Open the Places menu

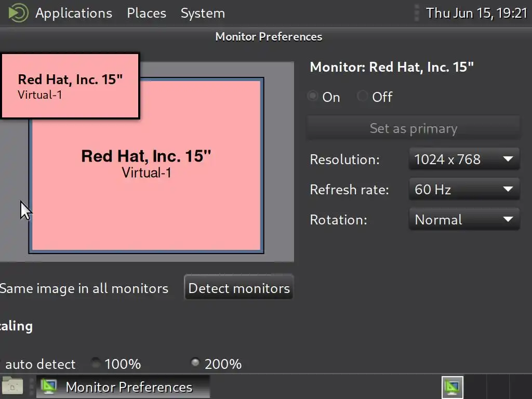pyautogui.click(x=147, y=13)
